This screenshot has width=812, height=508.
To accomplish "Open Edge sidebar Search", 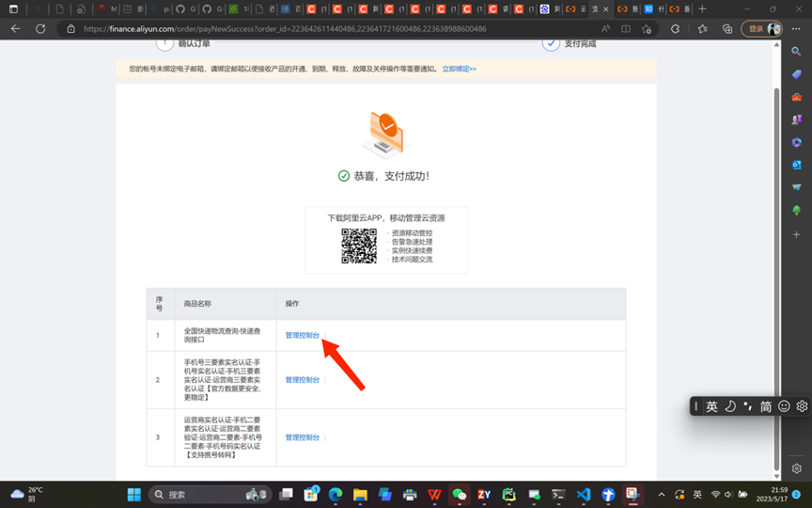I will (x=796, y=51).
